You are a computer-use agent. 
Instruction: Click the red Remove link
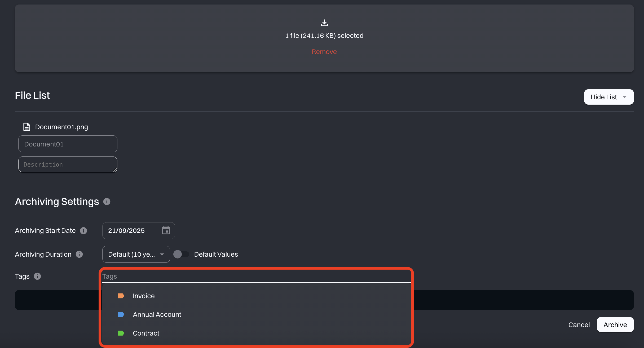(324, 52)
